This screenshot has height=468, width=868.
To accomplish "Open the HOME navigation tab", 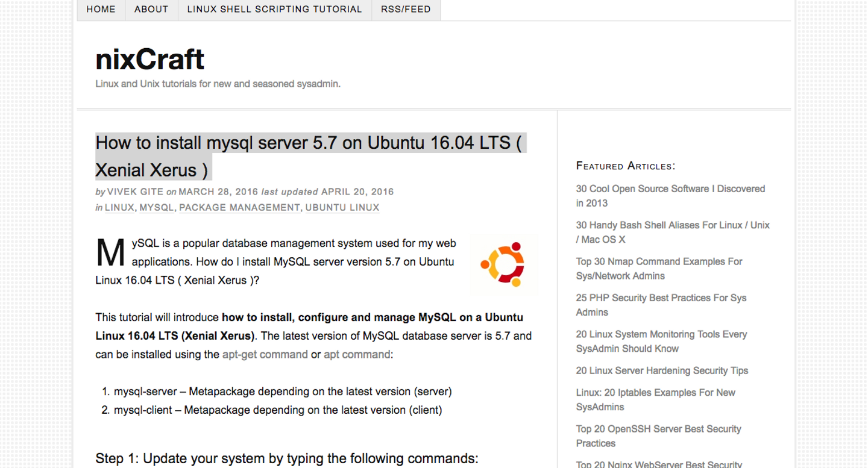I will pos(101,10).
